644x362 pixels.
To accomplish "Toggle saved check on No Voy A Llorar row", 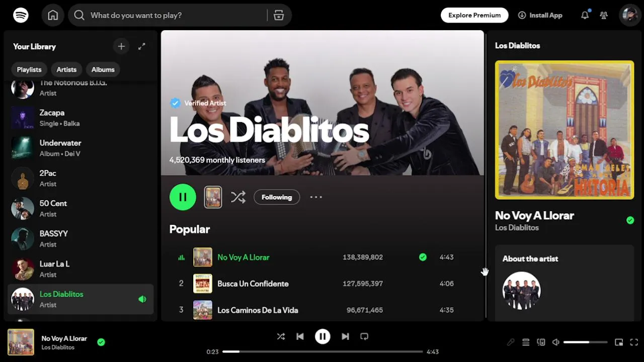I will (423, 257).
